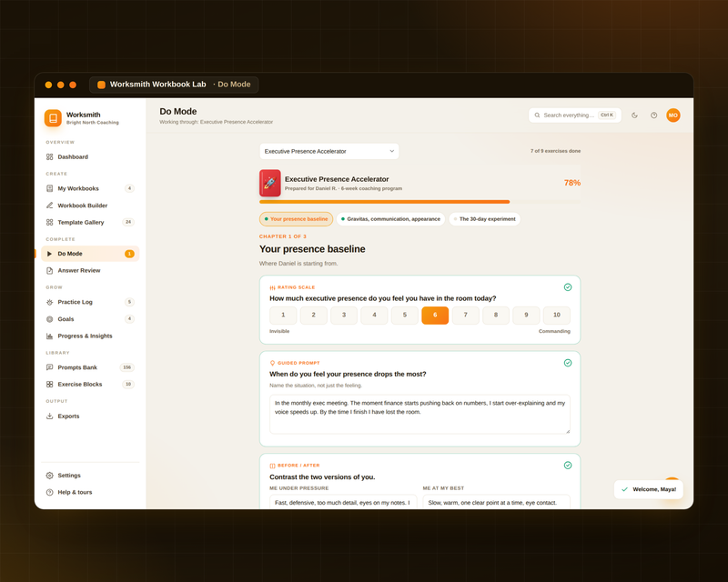Viewport: 728px width, 582px height.
Task: Select rating 7 on the scale
Action: coord(465,316)
